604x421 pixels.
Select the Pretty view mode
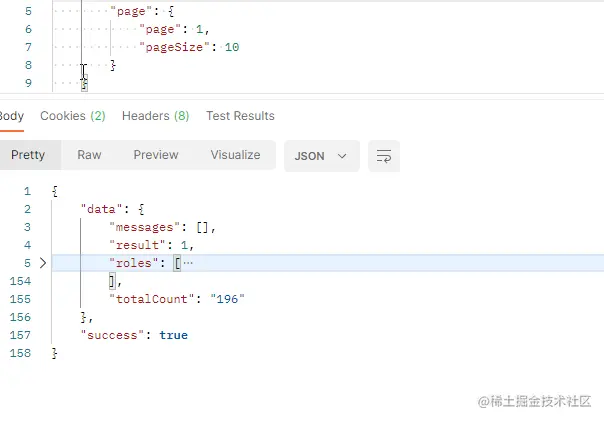coord(28,155)
